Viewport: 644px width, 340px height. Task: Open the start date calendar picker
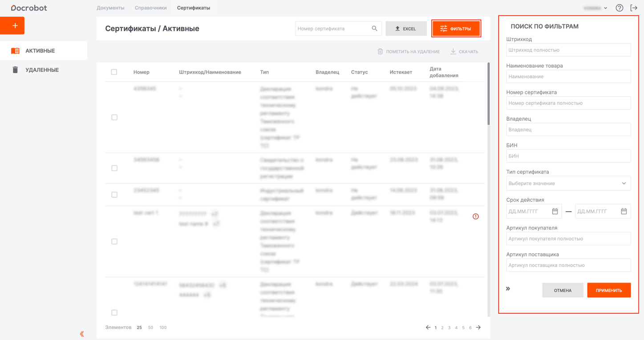click(x=555, y=212)
